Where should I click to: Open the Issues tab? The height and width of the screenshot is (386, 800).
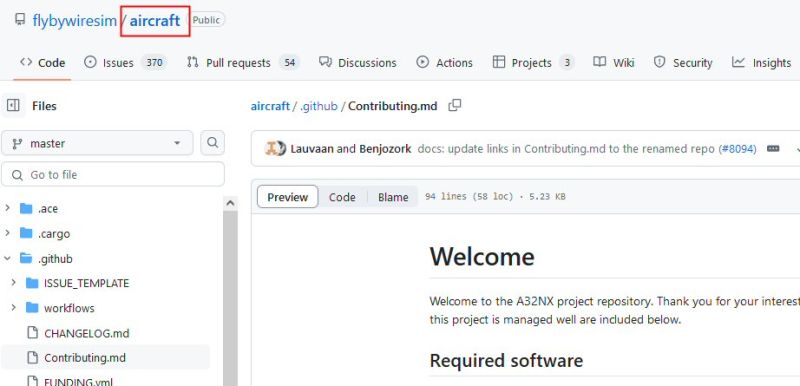tap(126, 63)
